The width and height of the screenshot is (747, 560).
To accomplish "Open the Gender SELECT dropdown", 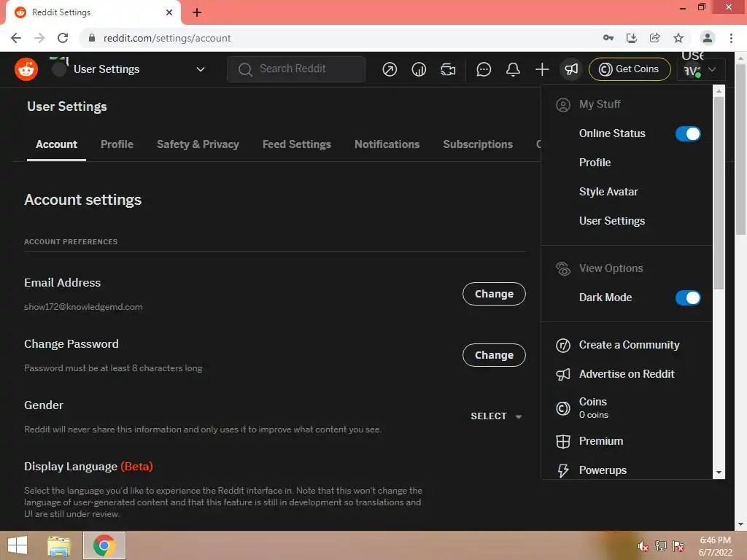I will tap(496, 416).
